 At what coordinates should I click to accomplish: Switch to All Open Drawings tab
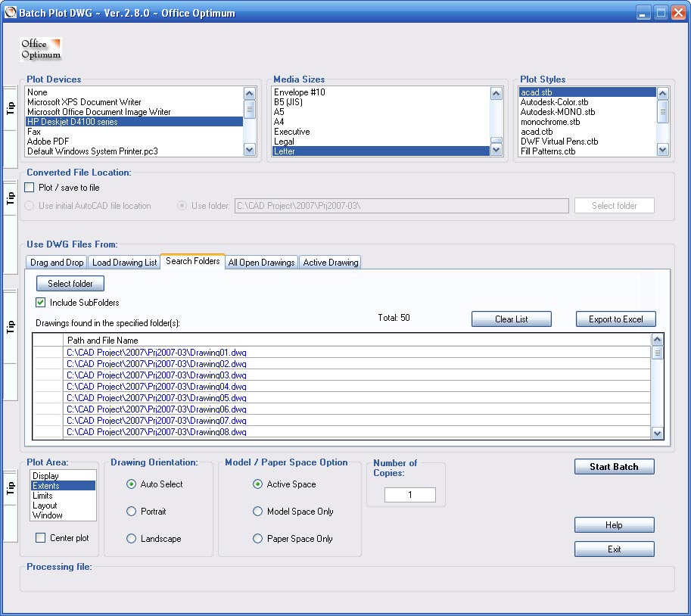point(261,262)
